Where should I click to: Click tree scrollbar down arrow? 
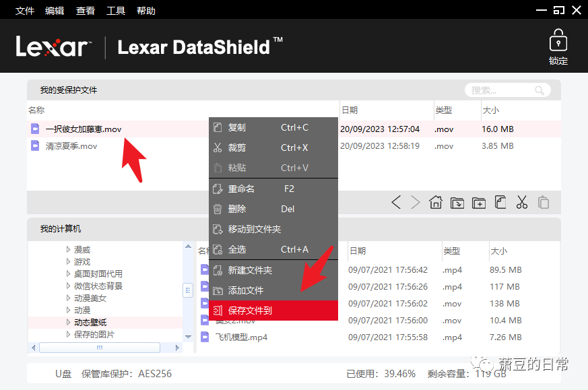[x=188, y=337]
